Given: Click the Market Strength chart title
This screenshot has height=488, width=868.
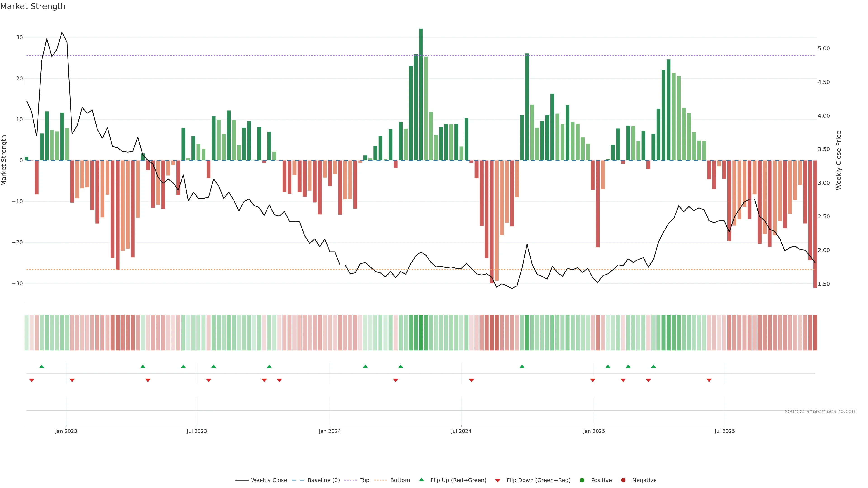Looking at the screenshot, I should coord(33,6).
